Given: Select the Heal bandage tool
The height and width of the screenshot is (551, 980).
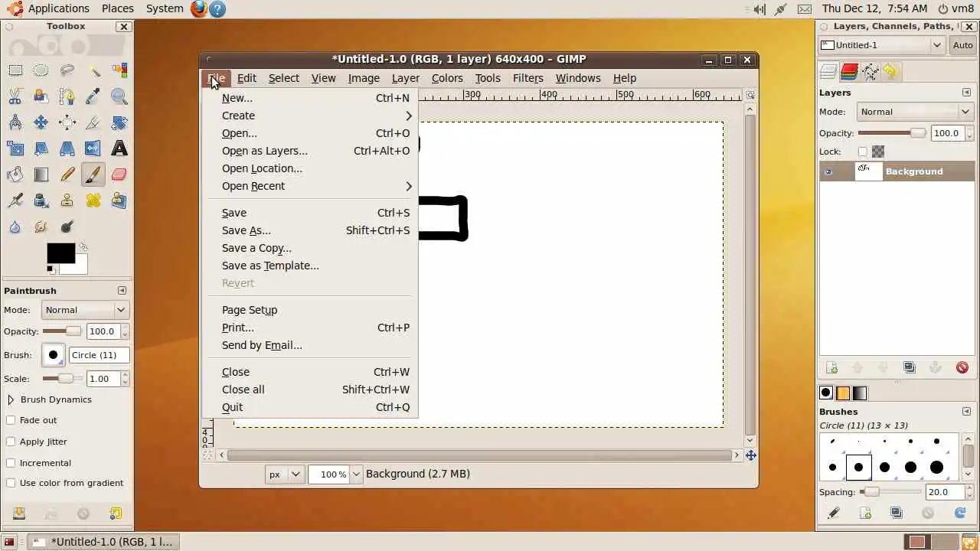Looking at the screenshot, I should (x=93, y=201).
